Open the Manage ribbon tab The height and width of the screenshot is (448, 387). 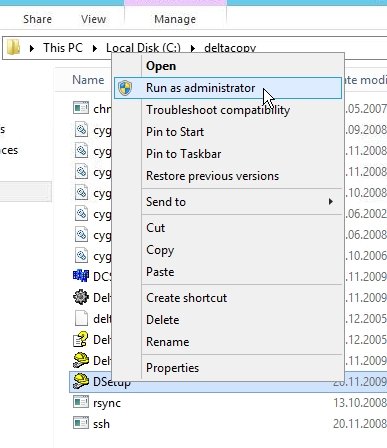click(x=175, y=19)
